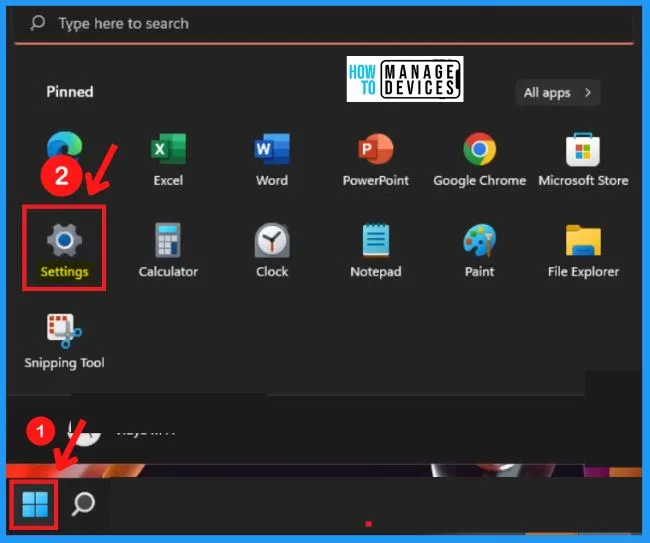Click the Pinned section heading
The height and width of the screenshot is (543, 650).
(x=70, y=92)
